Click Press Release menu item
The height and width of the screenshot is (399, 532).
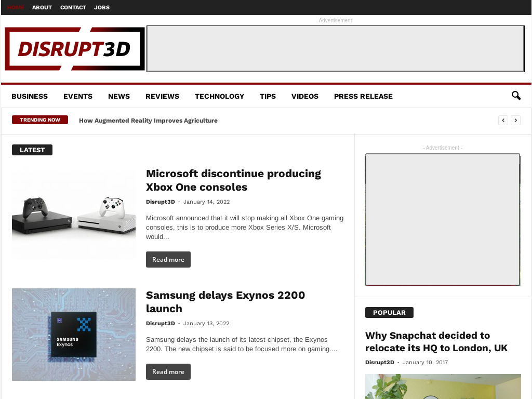pyautogui.click(x=363, y=96)
